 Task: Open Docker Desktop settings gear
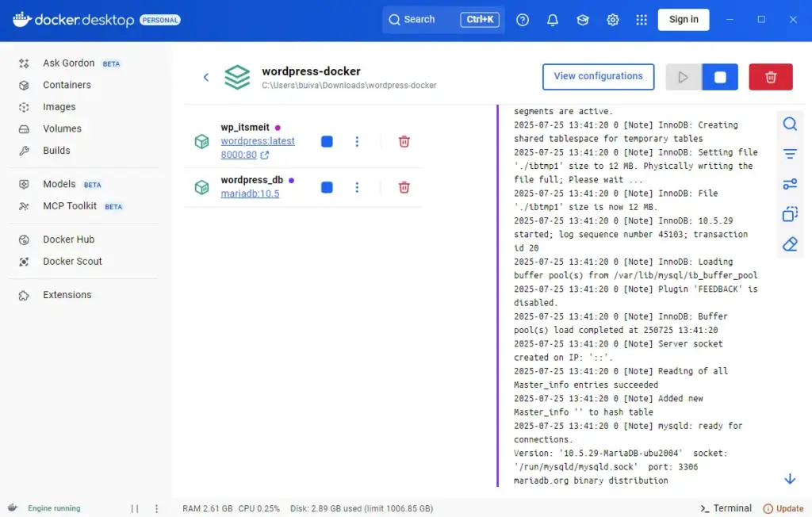pos(612,19)
